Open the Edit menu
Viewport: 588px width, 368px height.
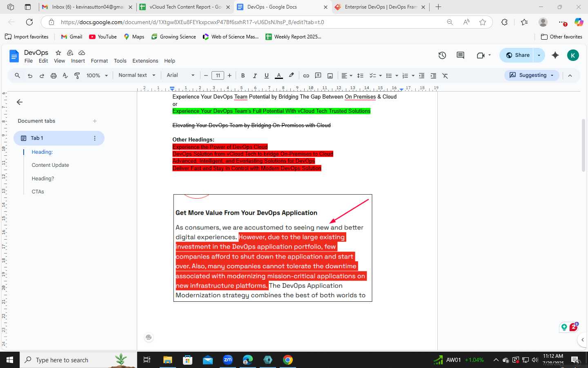point(43,61)
